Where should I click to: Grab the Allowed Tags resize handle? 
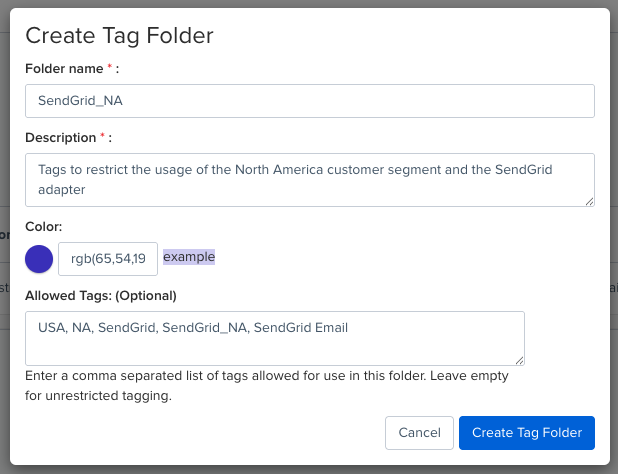[519, 361]
